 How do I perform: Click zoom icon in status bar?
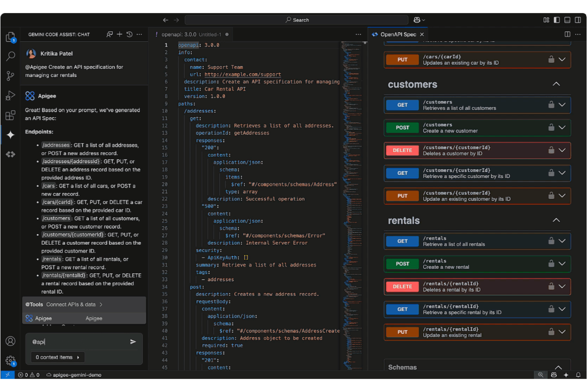tap(541, 375)
